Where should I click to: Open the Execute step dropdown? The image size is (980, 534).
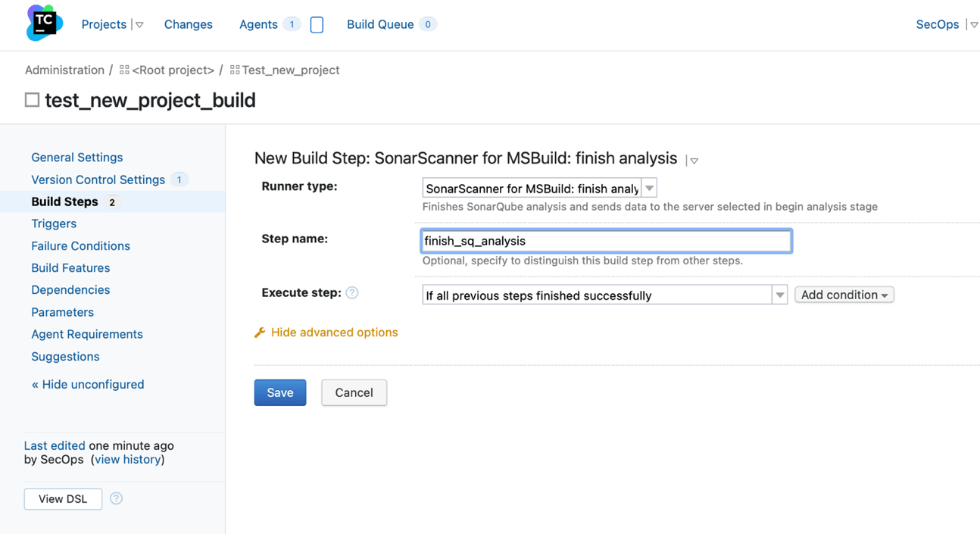pyautogui.click(x=604, y=295)
